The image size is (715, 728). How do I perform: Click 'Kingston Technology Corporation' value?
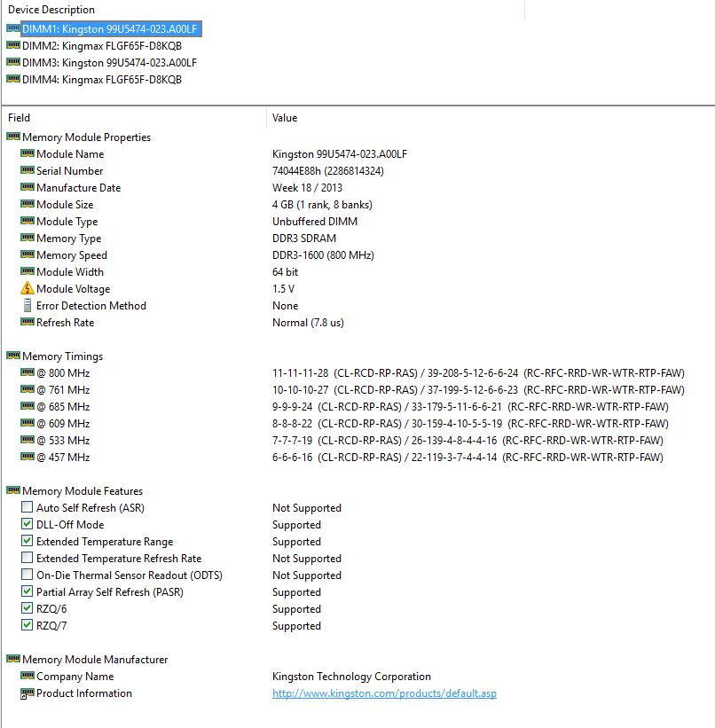click(351, 677)
